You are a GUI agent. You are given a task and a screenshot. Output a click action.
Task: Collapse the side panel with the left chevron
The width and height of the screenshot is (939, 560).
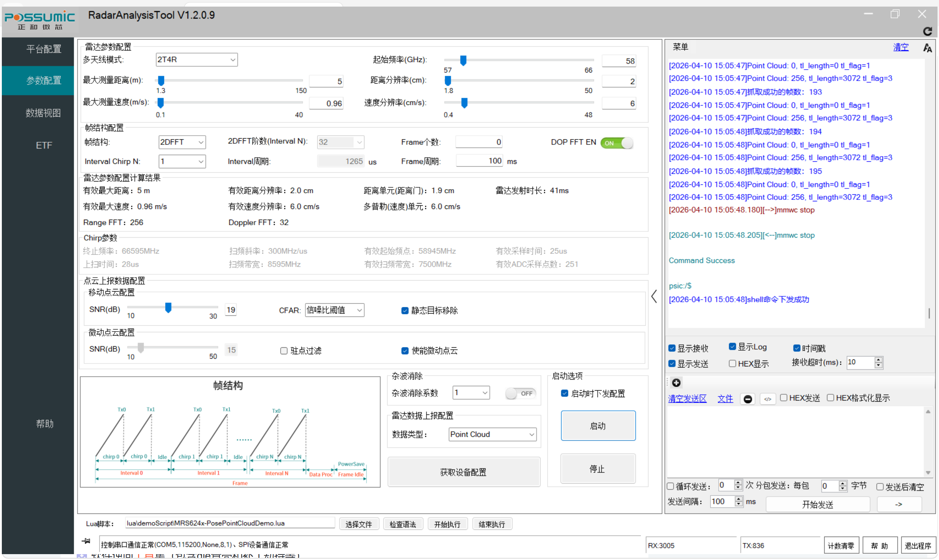(654, 296)
